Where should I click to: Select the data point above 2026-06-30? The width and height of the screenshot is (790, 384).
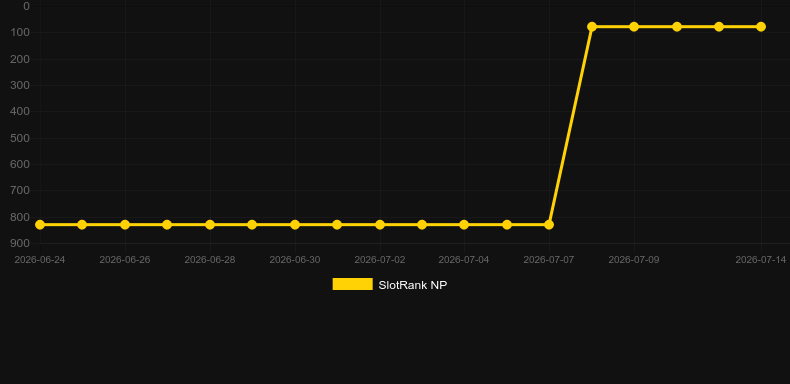[295, 224]
